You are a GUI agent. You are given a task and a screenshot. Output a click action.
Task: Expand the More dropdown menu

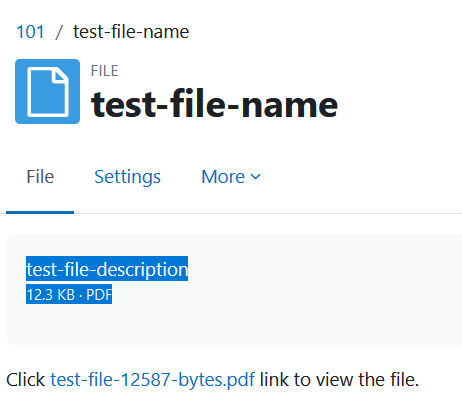point(231,177)
